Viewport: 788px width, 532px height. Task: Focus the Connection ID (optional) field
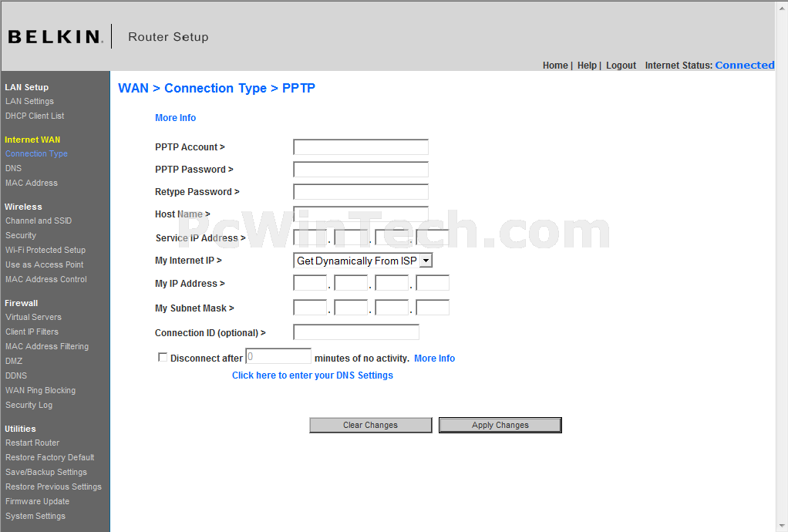pyautogui.click(x=356, y=332)
